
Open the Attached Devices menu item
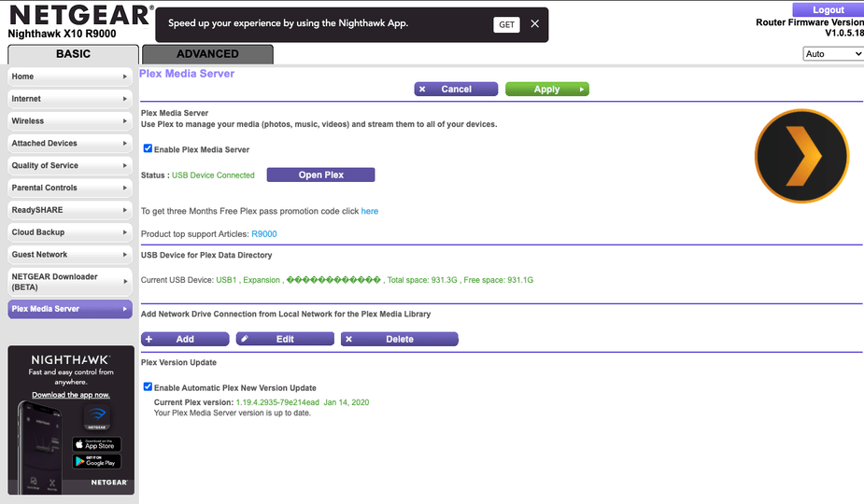click(70, 143)
